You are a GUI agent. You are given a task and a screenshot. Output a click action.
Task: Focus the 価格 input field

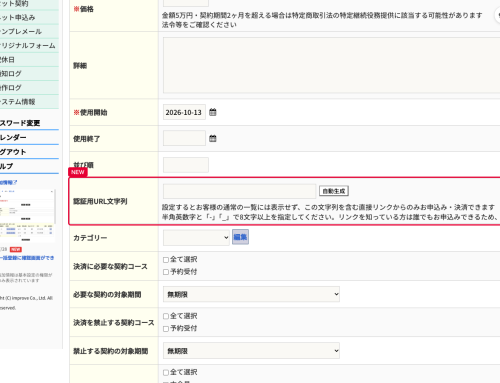click(x=186, y=3)
